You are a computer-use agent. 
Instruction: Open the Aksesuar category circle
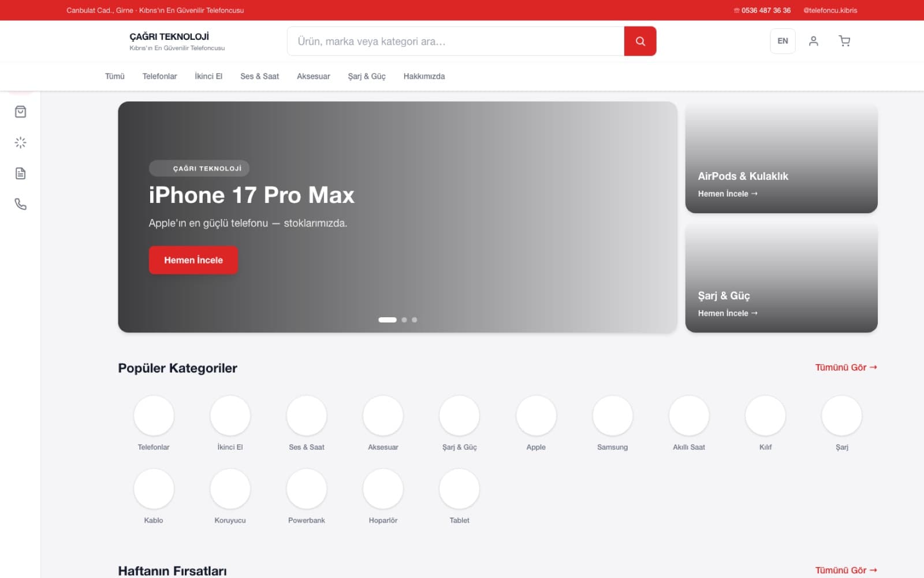[383, 416]
